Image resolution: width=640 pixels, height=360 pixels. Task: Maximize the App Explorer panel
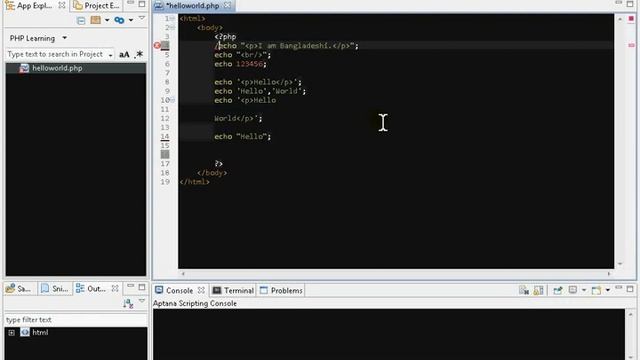(x=142, y=4)
